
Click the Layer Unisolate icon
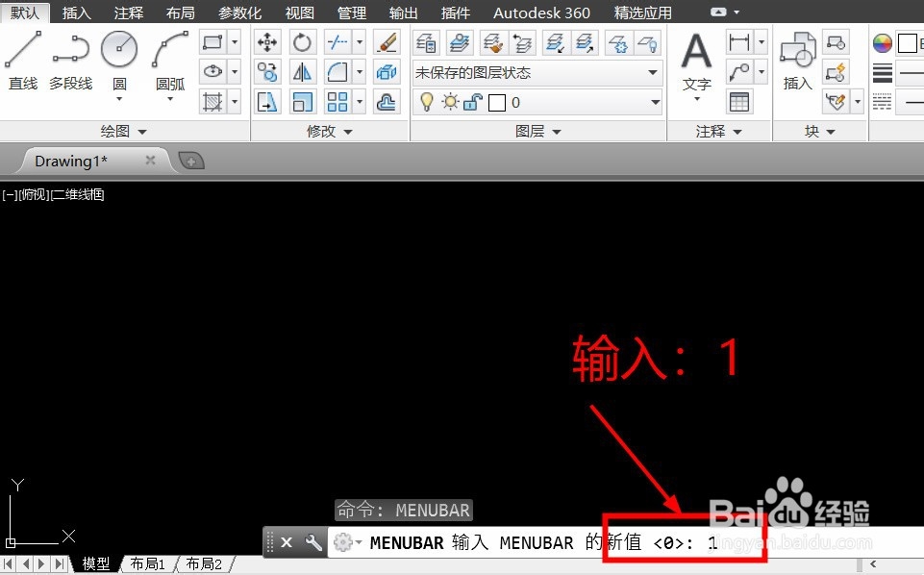coord(585,42)
